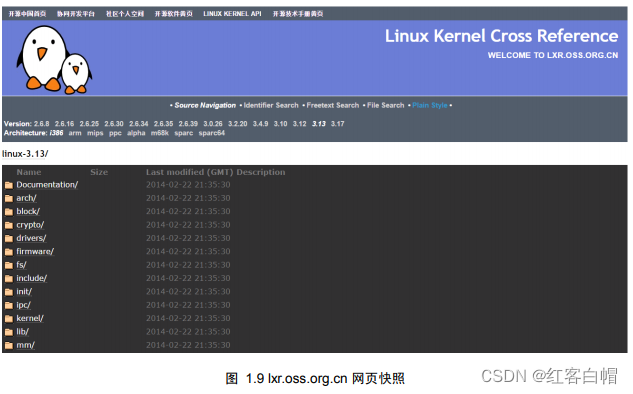Select kernel version 2.6.30
Screen dimensions: 633x394
coord(114,124)
